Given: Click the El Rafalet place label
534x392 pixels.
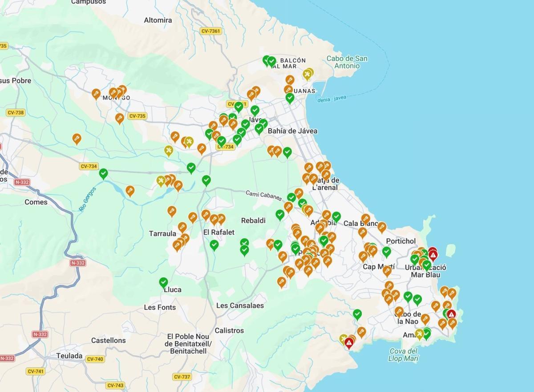Looking at the screenshot, I should 218,232.
